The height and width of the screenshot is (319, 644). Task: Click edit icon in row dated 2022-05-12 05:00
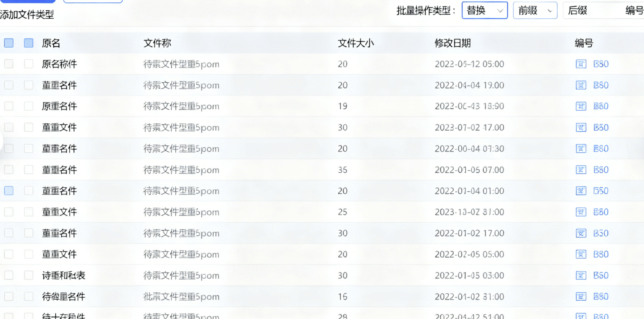[581, 64]
